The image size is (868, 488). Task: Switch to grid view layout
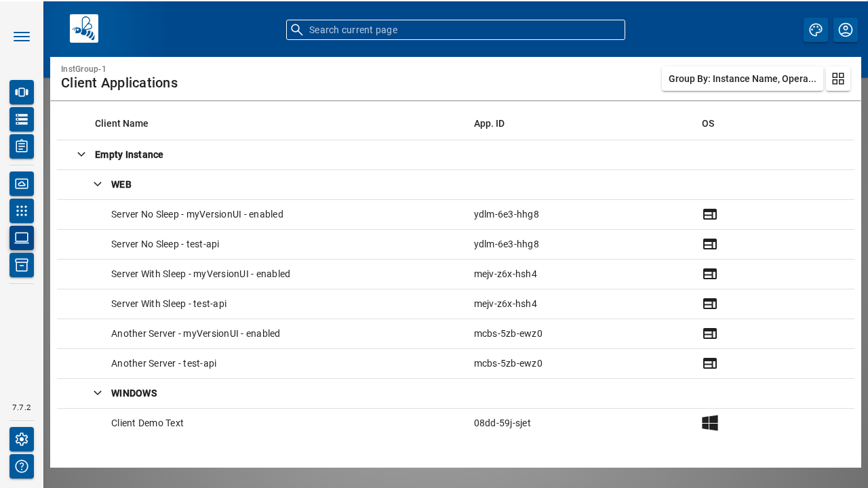(838, 79)
